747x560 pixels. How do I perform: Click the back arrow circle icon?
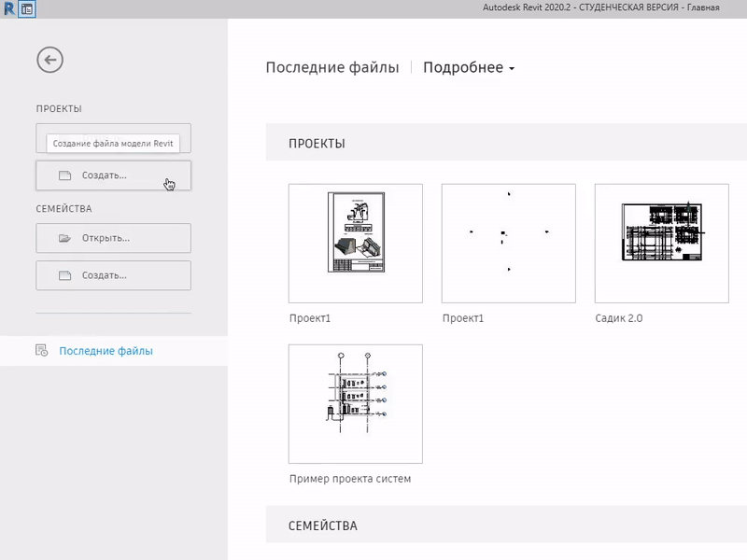click(49, 60)
